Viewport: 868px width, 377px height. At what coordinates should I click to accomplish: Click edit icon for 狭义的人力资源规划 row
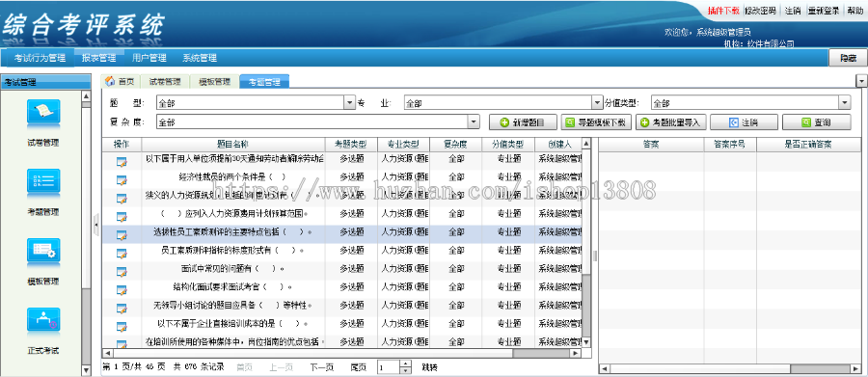click(122, 198)
